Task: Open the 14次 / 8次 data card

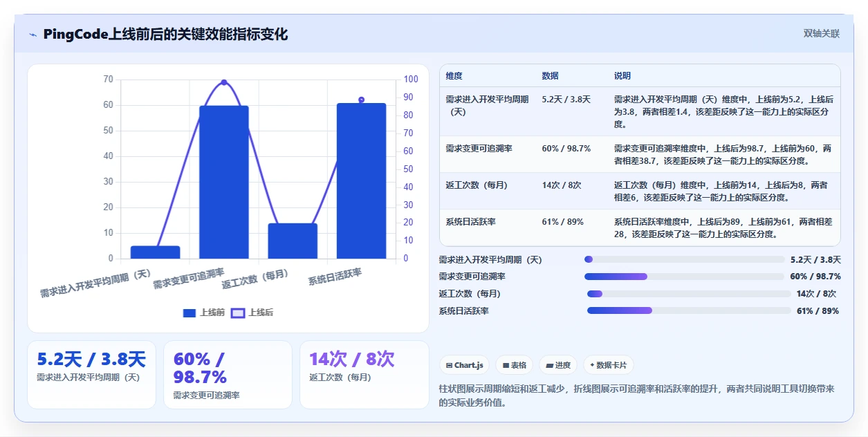Action: coord(364,374)
